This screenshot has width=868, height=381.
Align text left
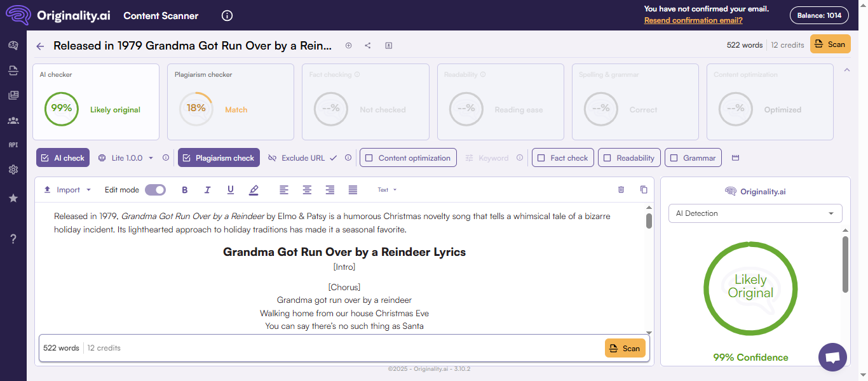click(x=284, y=190)
